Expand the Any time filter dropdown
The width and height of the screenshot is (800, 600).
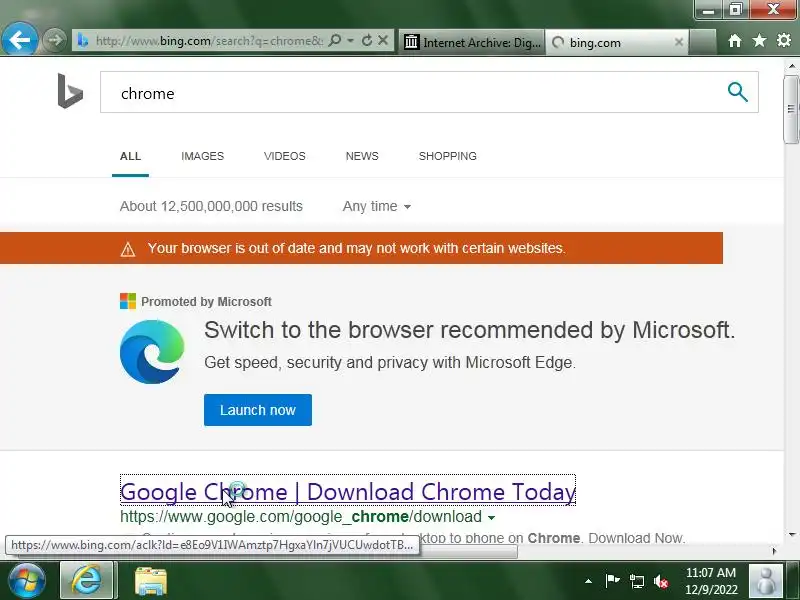tap(377, 206)
